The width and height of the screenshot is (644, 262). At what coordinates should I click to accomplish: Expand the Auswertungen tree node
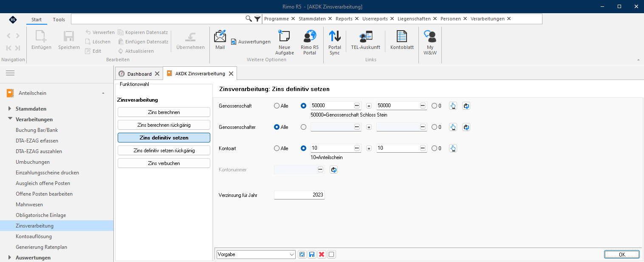(10, 258)
